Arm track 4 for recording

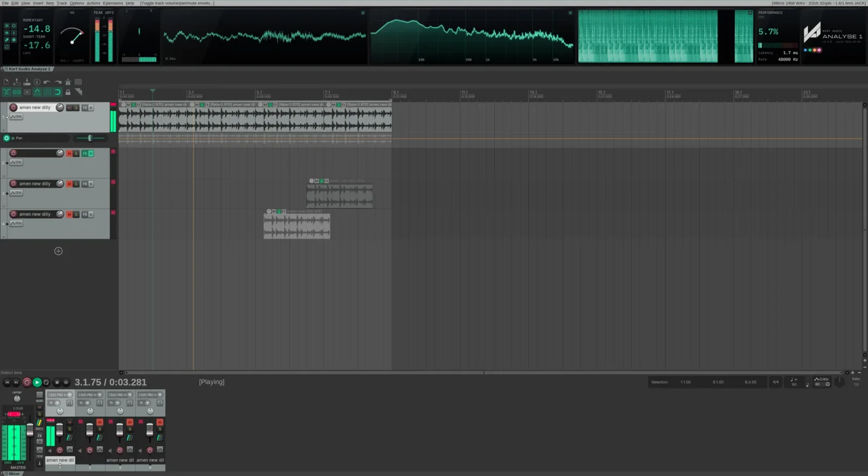[14, 214]
